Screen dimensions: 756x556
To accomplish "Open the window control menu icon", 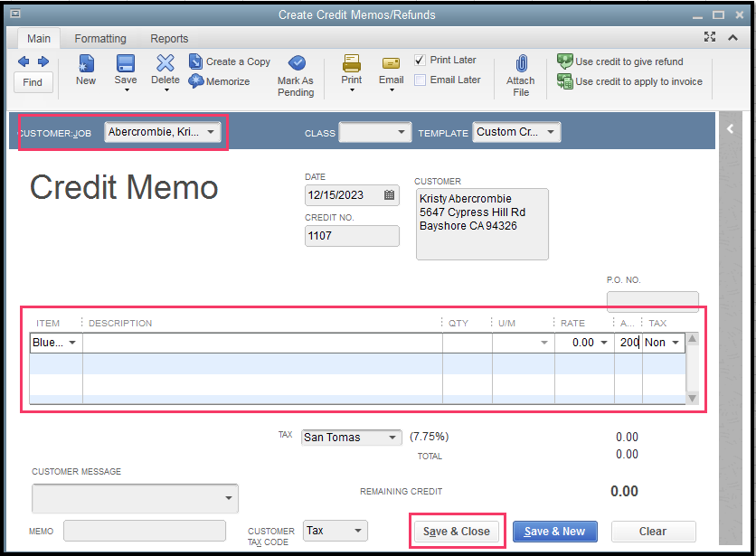I will [x=15, y=14].
